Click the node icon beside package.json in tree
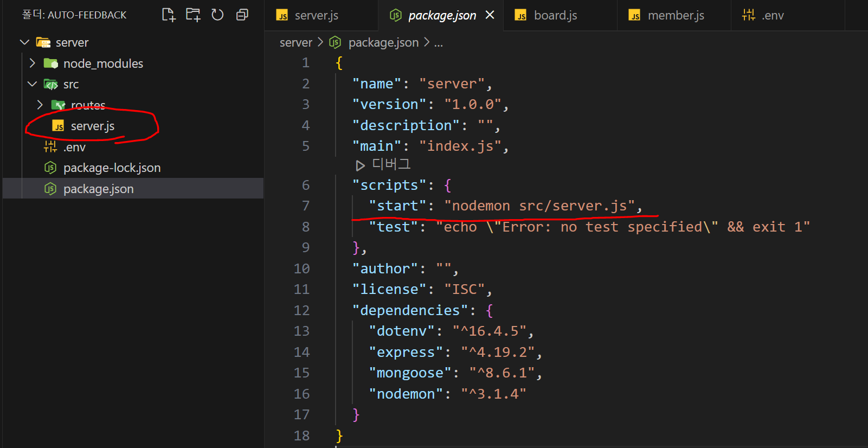 pos(50,189)
